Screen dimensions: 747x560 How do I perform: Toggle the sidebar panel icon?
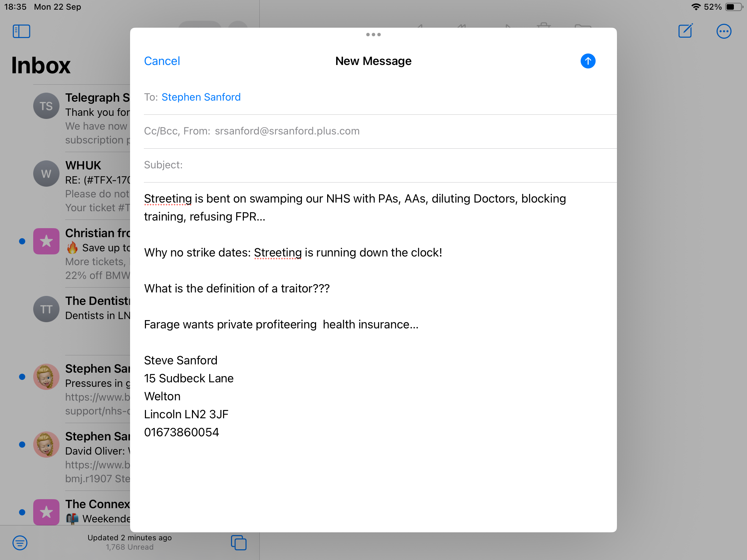tap(21, 31)
